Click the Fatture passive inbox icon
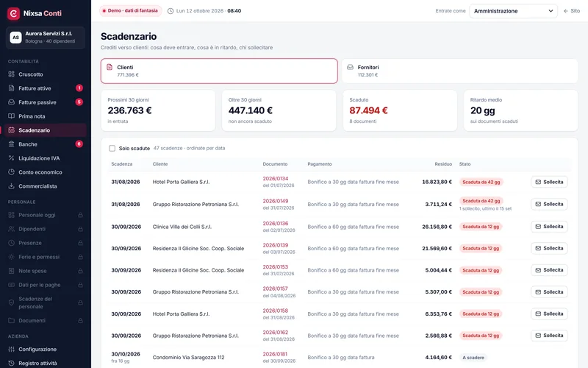Viewport: 588px width, 368px height. click(x=12, y=102)
